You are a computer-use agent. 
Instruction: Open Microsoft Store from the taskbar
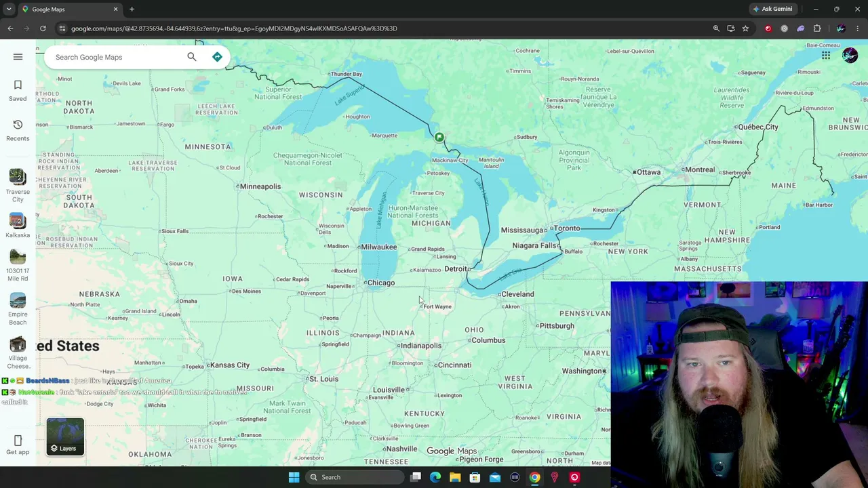(475, 477)
